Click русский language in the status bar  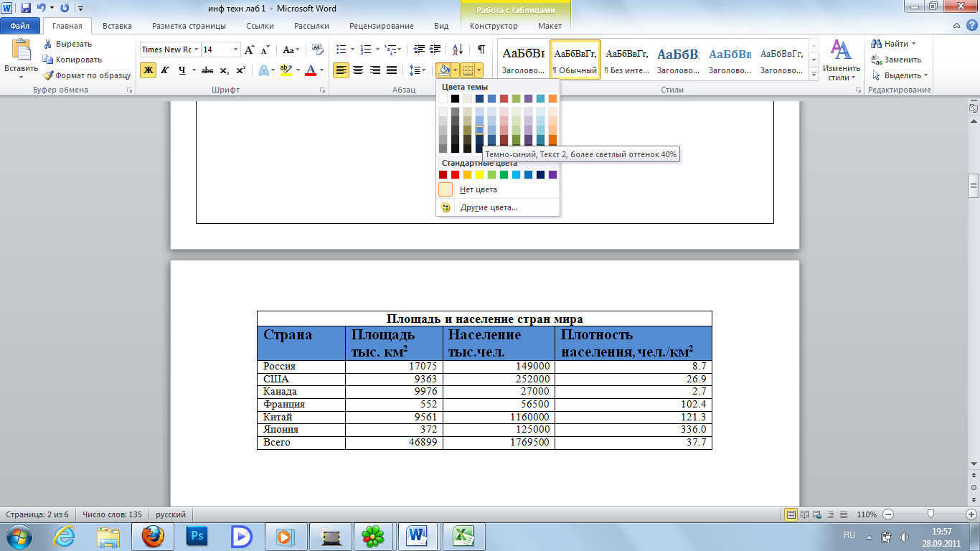(171, 514)
